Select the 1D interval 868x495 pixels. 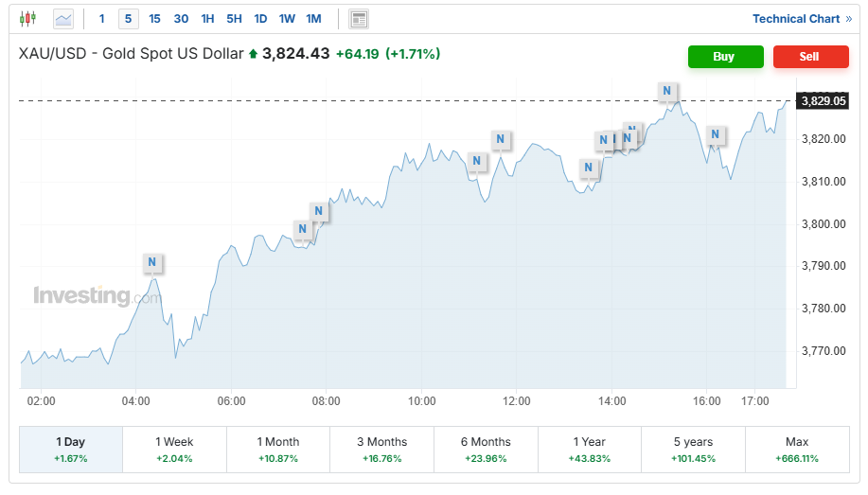(260, 18)
